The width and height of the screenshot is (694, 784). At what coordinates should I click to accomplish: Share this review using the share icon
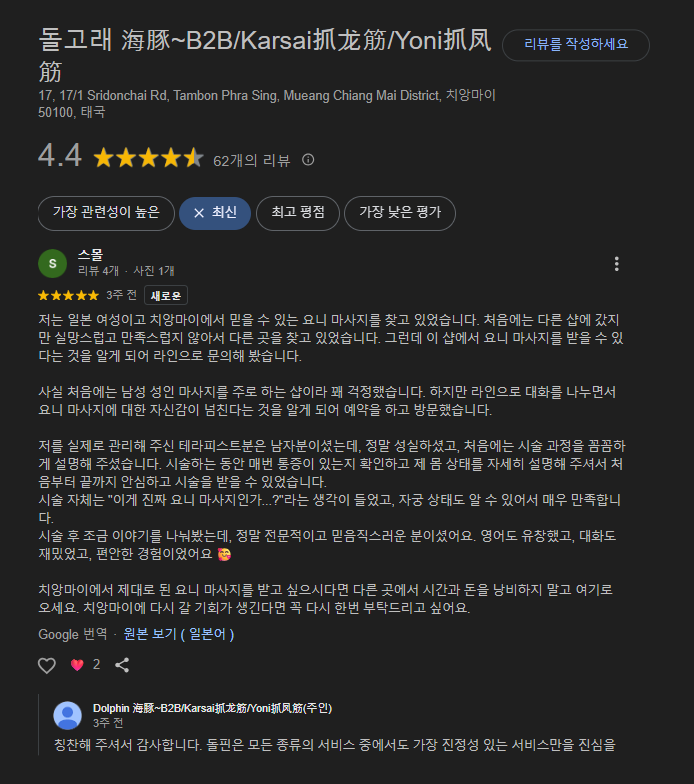point(122,665)
